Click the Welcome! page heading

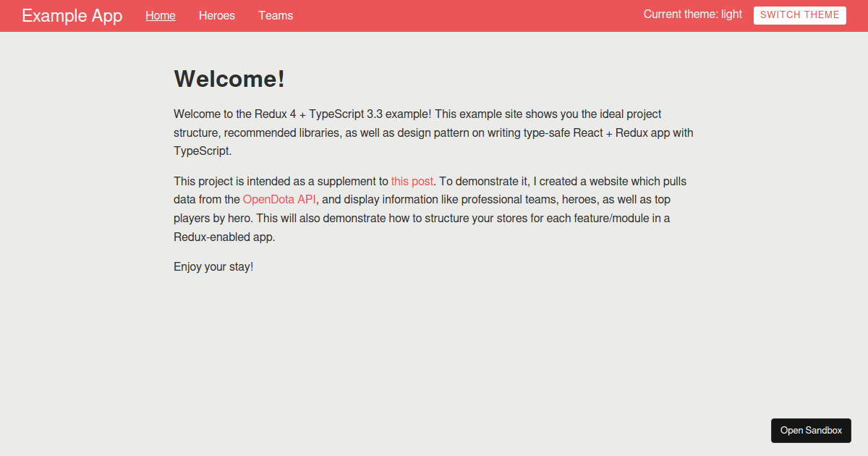[x=229, y=79]
